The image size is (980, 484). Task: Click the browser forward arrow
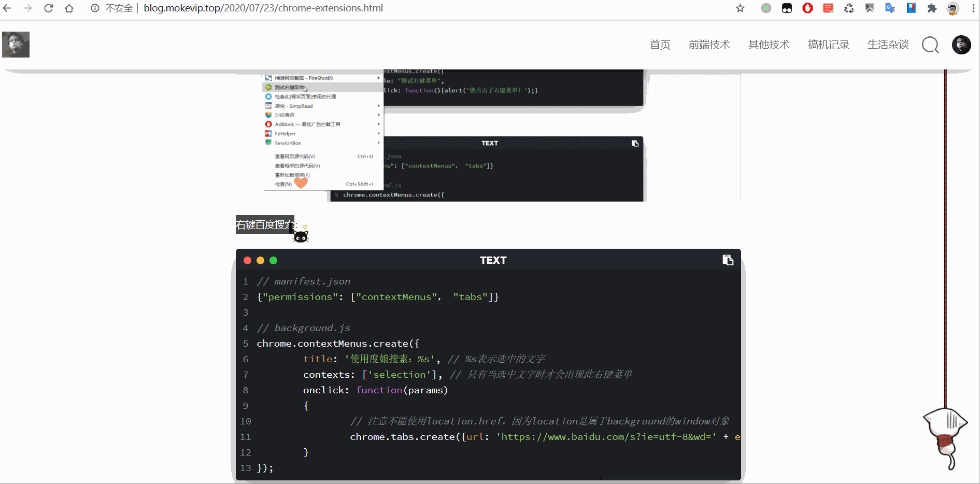[x=28, y=8]
